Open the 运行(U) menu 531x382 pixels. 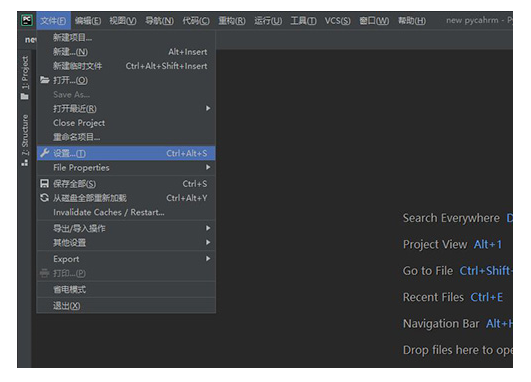click(268, 21)
